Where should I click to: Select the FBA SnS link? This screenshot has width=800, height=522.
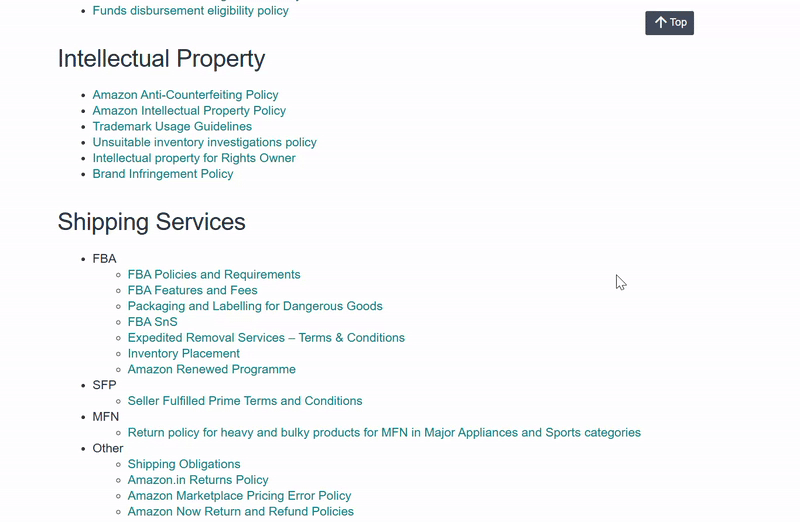coord(152,322)
